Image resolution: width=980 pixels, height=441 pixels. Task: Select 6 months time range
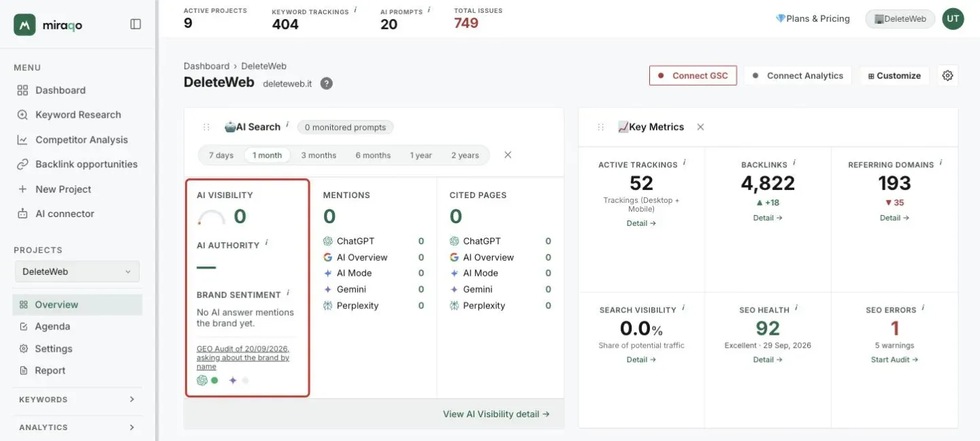coord(373,155)
